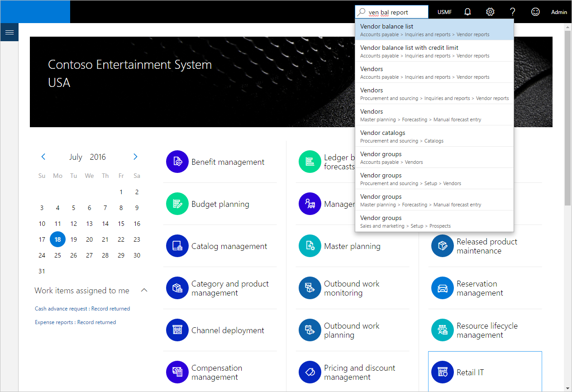Select Vendors under Procurement and sourcing reports
572x392 pixels.
point(434,94)
